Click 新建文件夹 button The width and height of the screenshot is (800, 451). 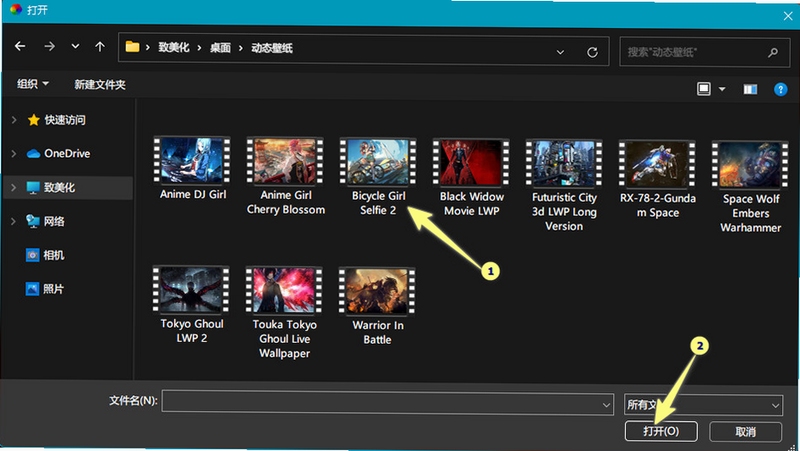pos(100,85)
